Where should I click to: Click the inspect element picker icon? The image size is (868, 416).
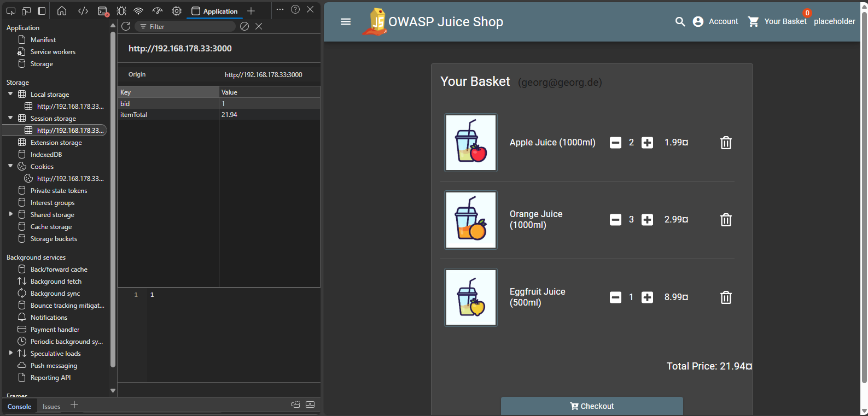(10, 11)
